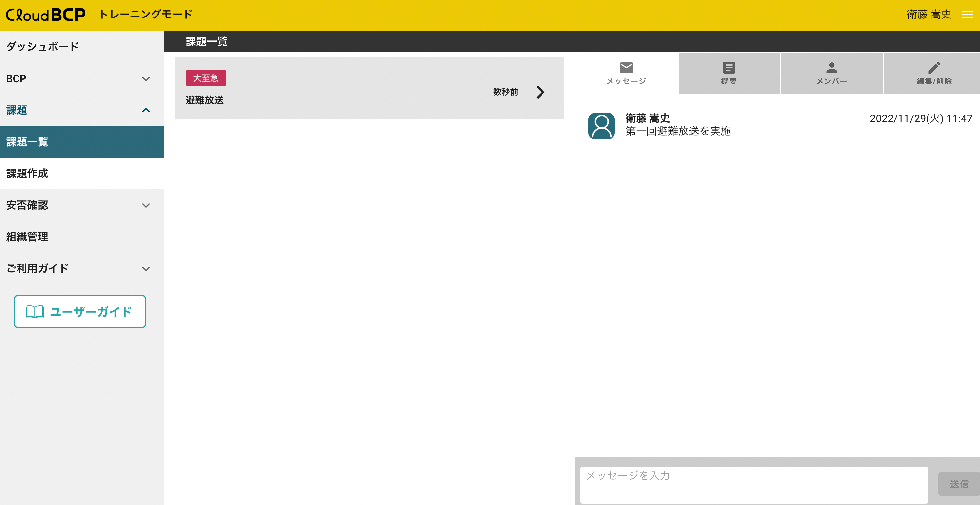
Task: Click the CloudBCP logo
Action: tap(46, 15)
